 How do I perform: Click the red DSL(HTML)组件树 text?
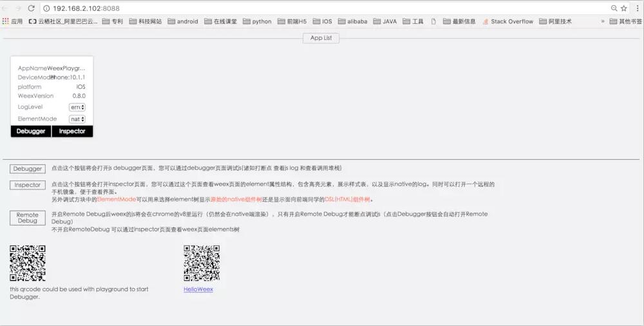click(x=348, y=199)
